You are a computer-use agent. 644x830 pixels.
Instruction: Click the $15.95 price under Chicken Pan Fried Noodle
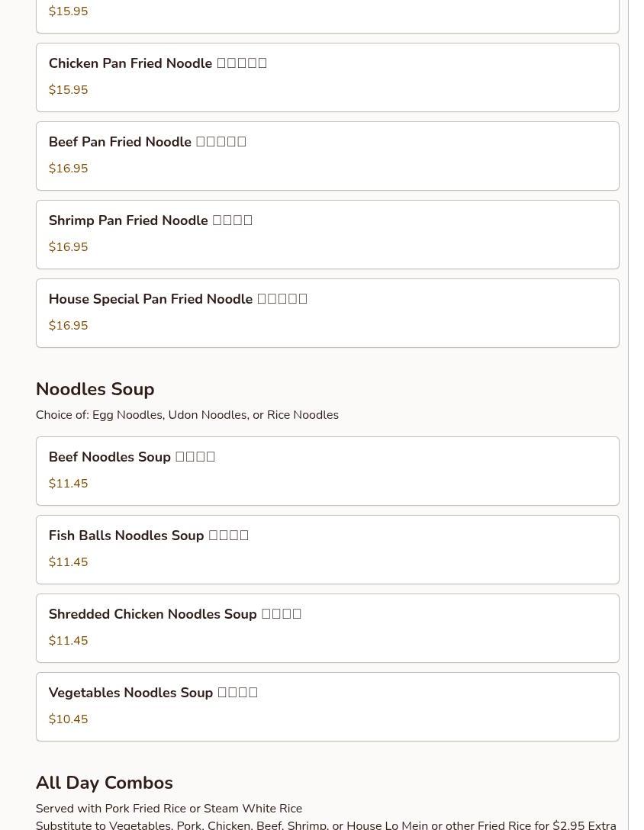click(68, 90)
